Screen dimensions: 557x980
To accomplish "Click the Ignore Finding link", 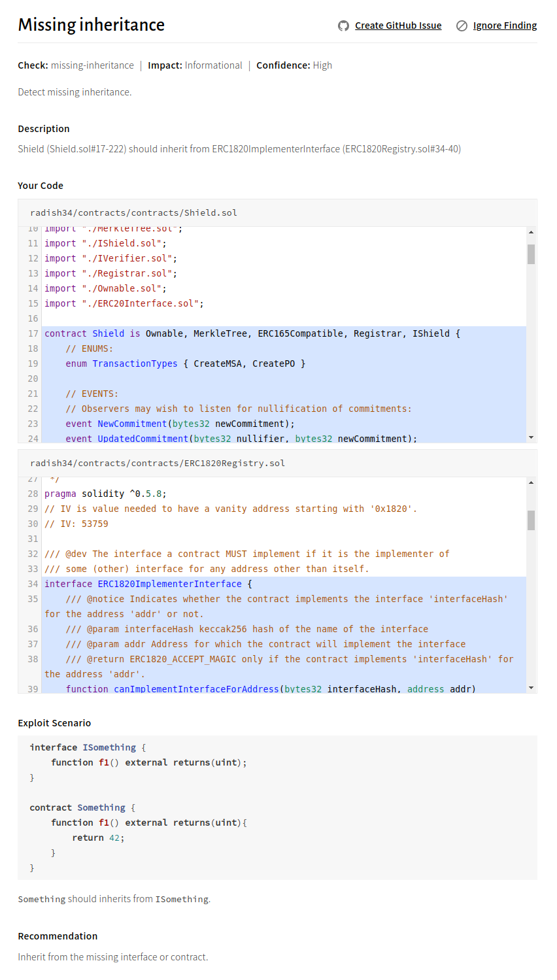I will (x=505, y=25).
